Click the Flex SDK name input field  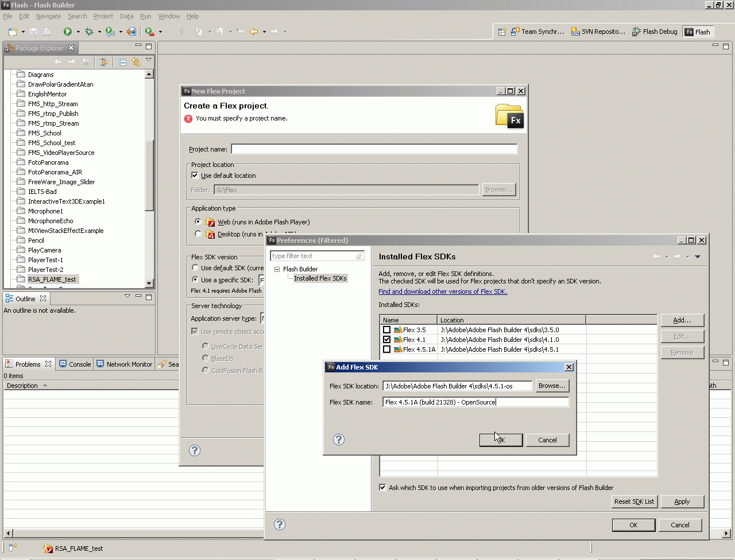point(475,402)
